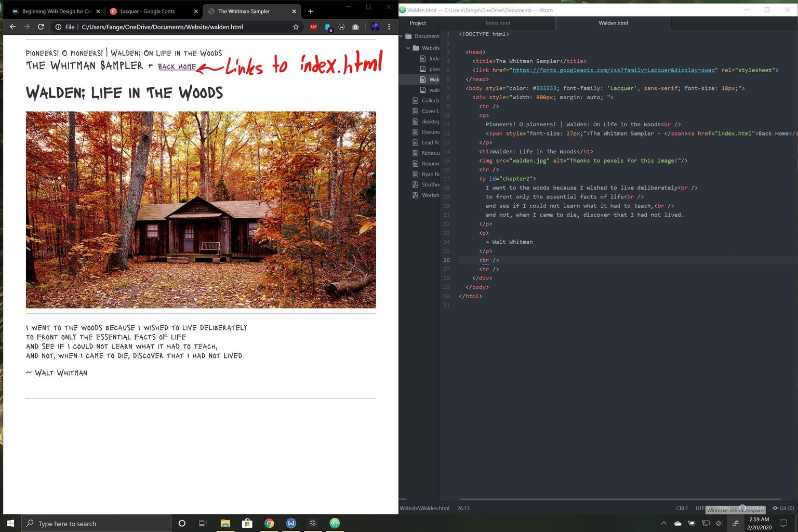Change CRLF line ending setting
798x532 pixels.
pyautogui.click(x=682, y=508)
